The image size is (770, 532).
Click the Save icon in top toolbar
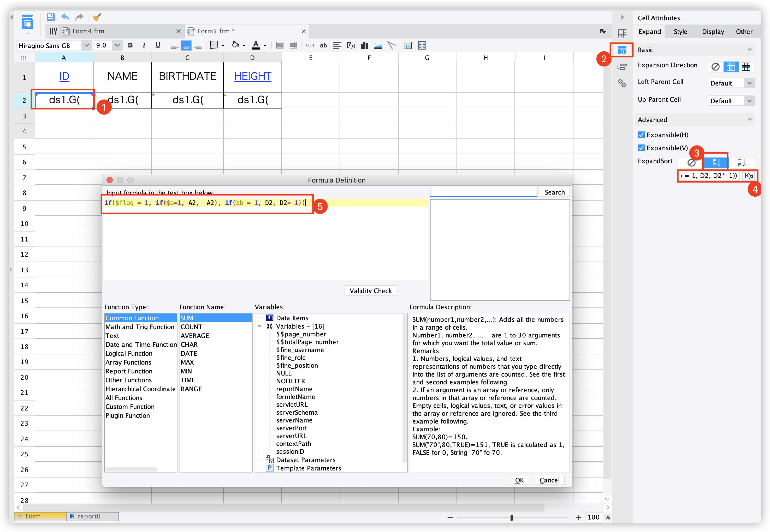pyautogui.click(x=51, y=17)
